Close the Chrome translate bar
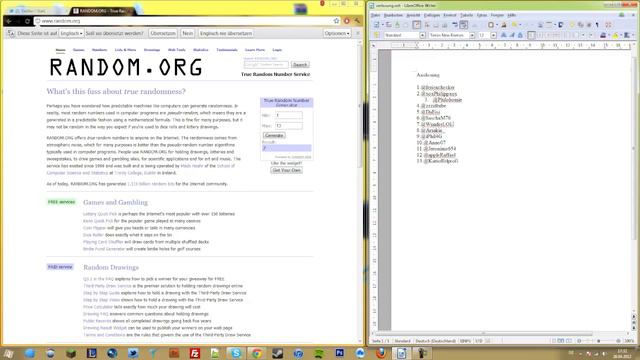Image resolution: width=640 pixels, height=360 pixels. pyautogui.click(x=358, y=33)
